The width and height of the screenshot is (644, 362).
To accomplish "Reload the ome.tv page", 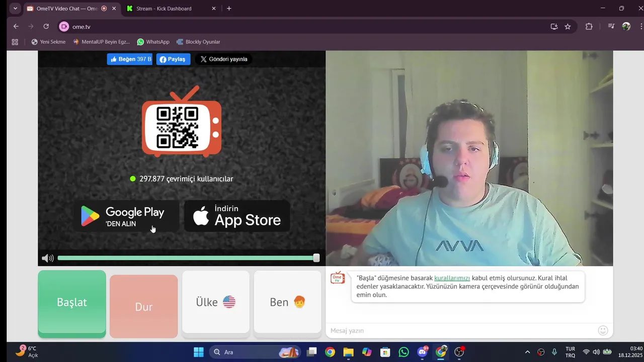I will tap(46, 27).
